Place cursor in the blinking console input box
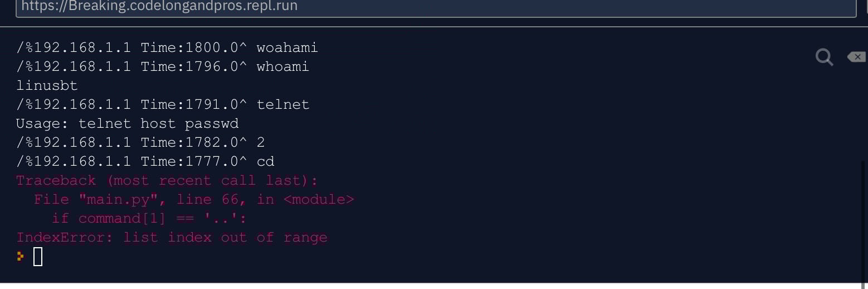The height and width of the screenshot is (289, 868). [x=38, y=257]
